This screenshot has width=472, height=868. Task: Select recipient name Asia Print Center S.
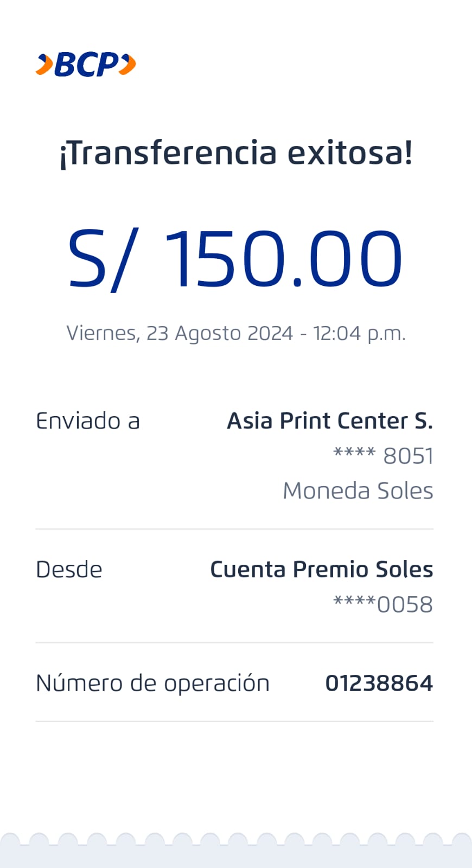coord(330,421)
